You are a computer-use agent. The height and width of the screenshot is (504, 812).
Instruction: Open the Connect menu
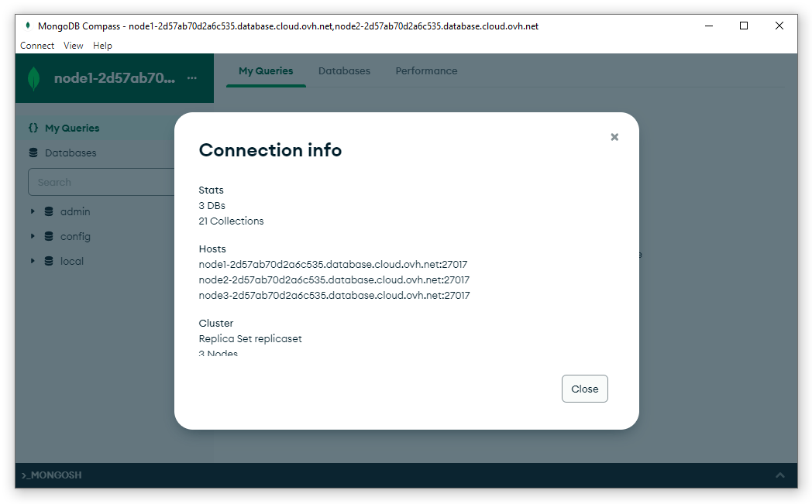[37, 46]
